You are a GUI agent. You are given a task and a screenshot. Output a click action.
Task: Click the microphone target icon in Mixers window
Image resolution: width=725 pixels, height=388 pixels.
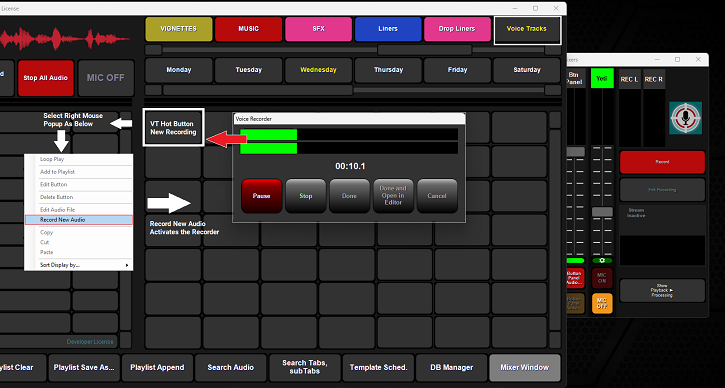(686, 118)
